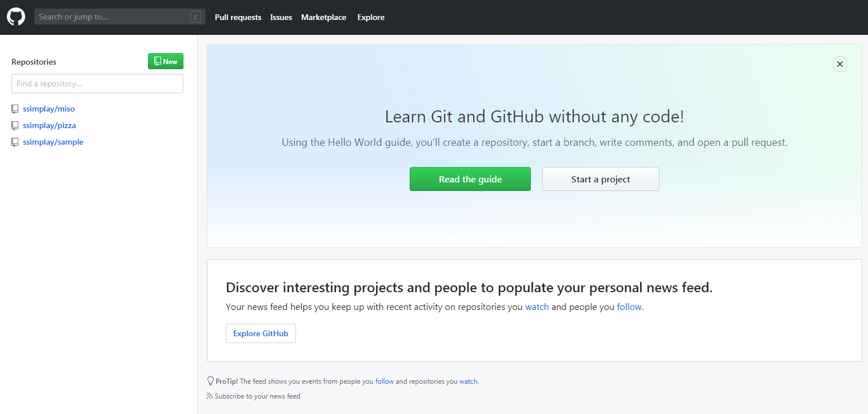Viewport: 868px width, 414px height.
Task: Click the RSS feed icon
Action: click(210, 396)
